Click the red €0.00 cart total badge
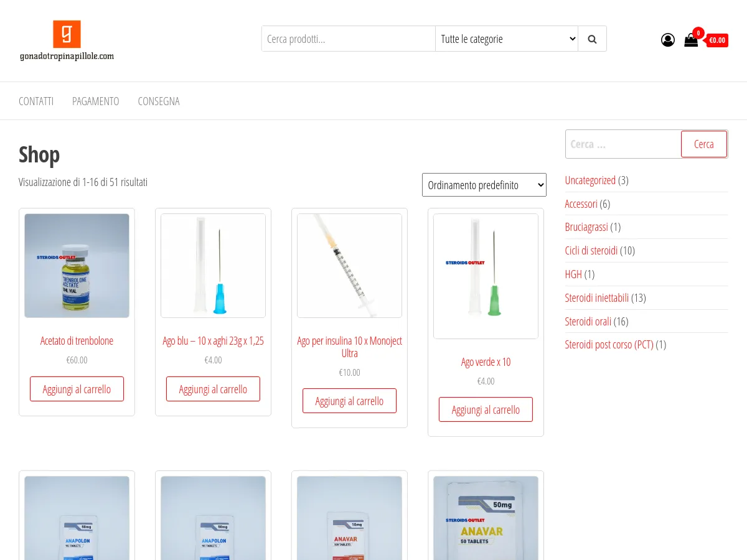747x560 pixels. (717, 40)
